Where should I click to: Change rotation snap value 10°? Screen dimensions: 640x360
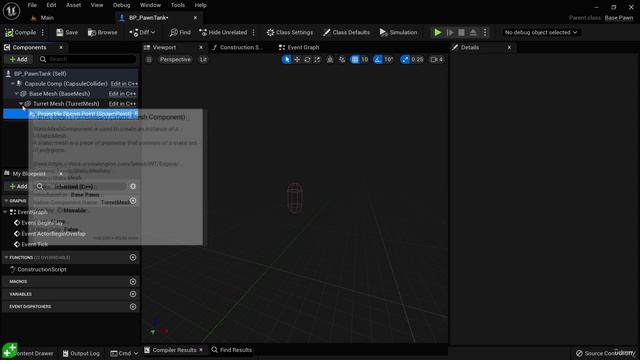point(389,60)
